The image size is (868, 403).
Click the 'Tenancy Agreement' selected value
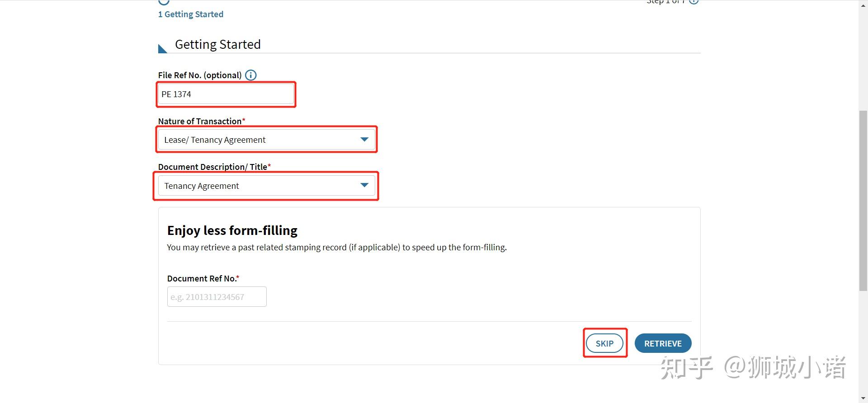coord(202,186)
